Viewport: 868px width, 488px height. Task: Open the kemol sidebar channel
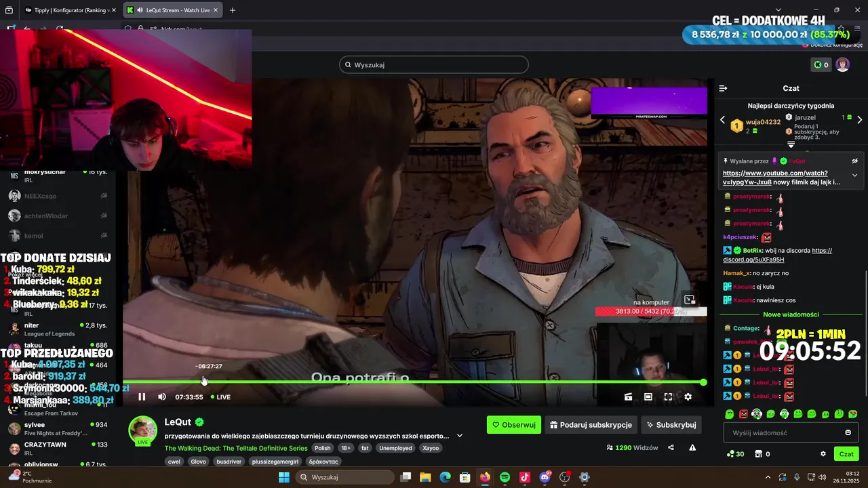click(x=58, y=236)
